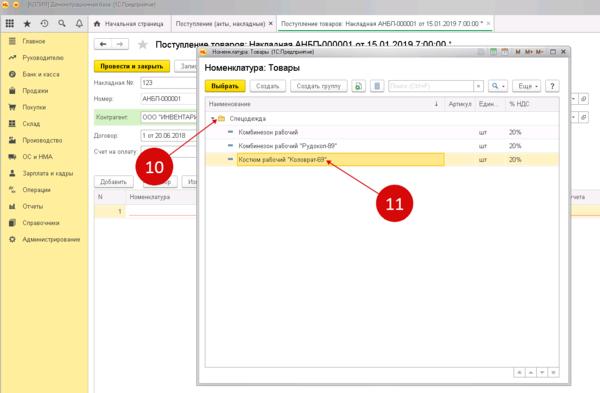Open the notifications bell icon
600x393 pixels.
click(x=79, y=24)
